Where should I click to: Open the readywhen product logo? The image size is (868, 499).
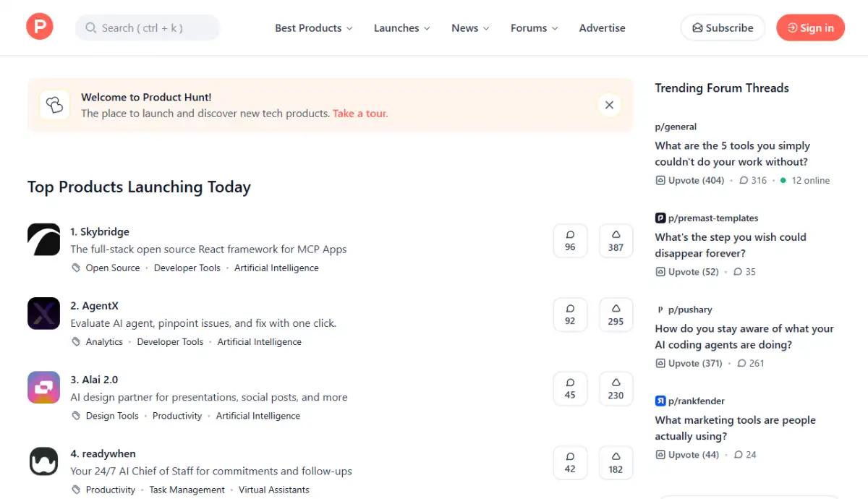click(x=43, y=461)
